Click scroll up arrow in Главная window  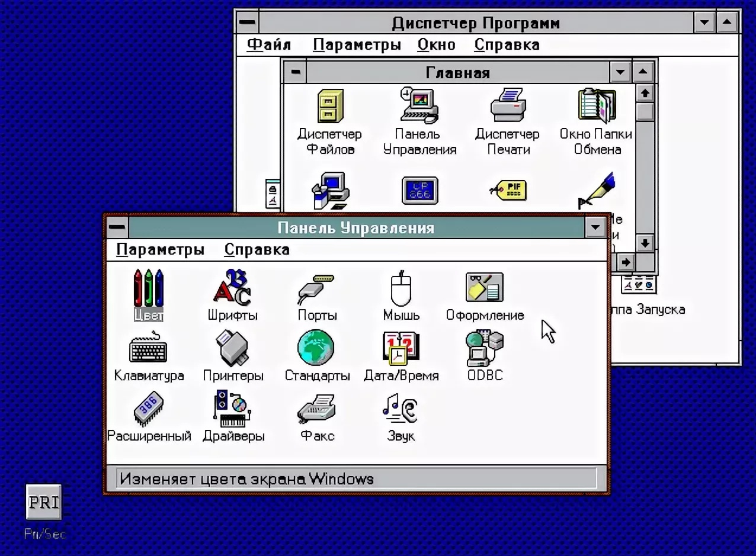pyautogui.click(x=645, y=93)
